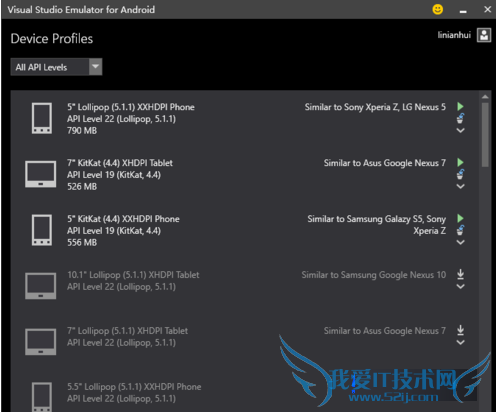Select the 5" Lollipop (5.1.1) XXHDPI Phone title
Image resolution: width=496 pixels, height=412 pixels.
pyautogui.click(x=131, y=107)
